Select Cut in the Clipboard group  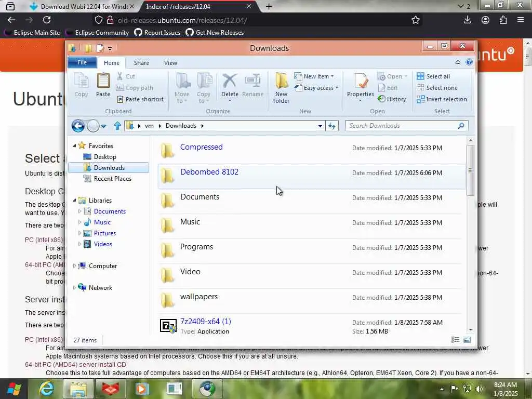(x=126, y=76)
